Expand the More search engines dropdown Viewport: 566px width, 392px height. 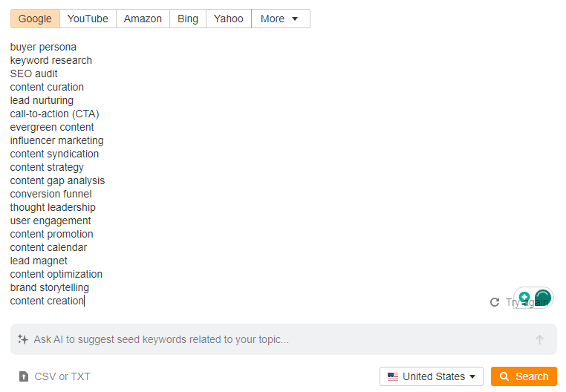click(x=280, y=19)
